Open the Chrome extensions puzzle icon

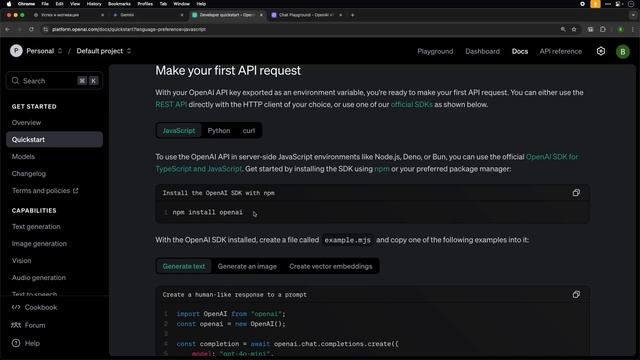[x=602, y=29]
